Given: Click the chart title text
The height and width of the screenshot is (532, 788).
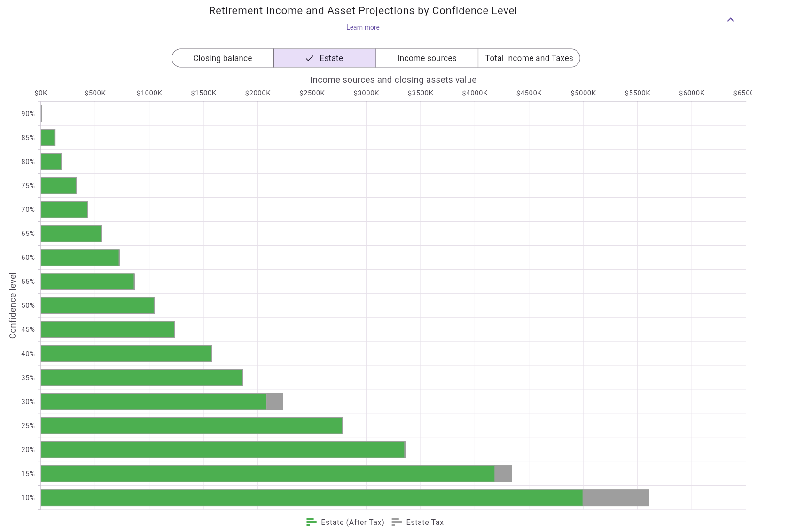Looking at the screenshot, I should [362, 10].
